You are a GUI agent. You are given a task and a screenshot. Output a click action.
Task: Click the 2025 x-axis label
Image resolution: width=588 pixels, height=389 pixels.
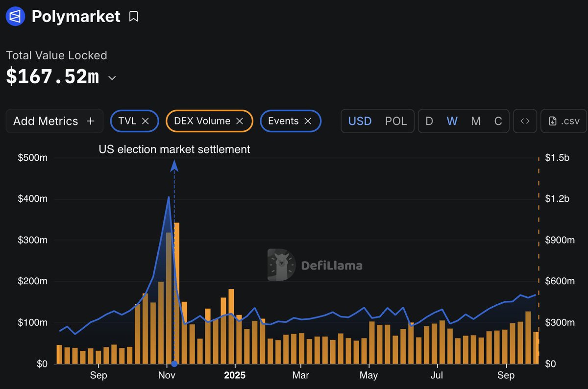(x=235, y=376)
